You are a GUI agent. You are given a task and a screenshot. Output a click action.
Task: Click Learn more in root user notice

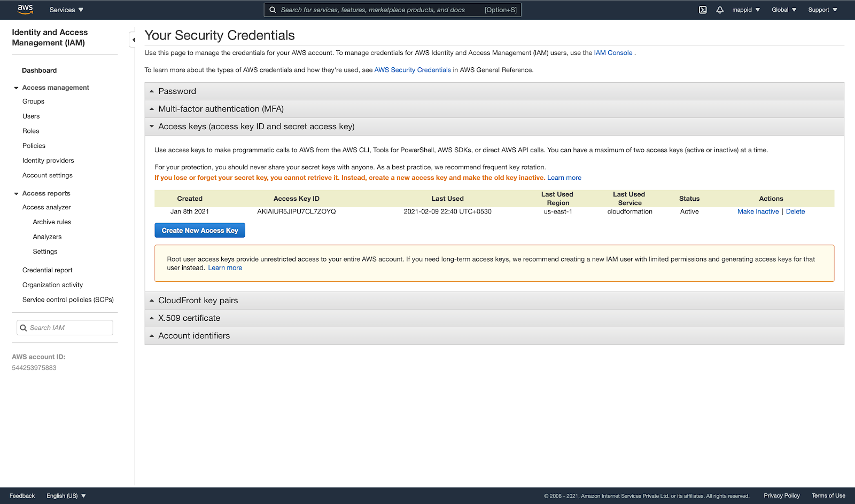(x=225, y=268)
